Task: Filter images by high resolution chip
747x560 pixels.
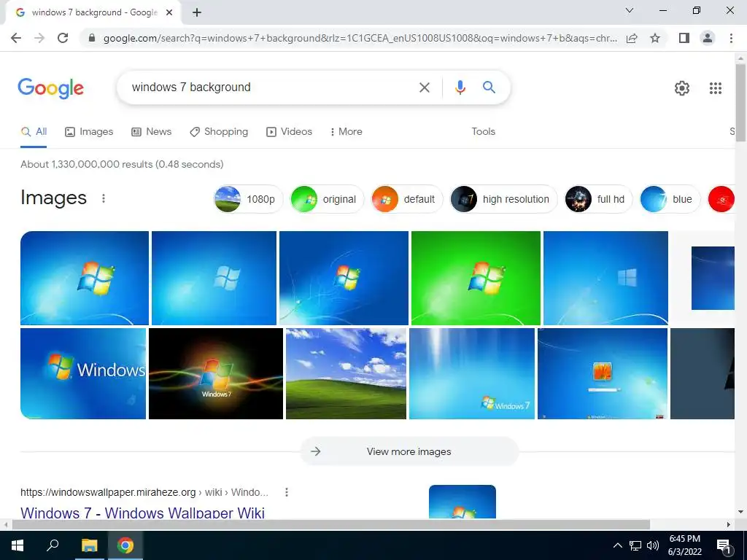Action: coord(503,199)
